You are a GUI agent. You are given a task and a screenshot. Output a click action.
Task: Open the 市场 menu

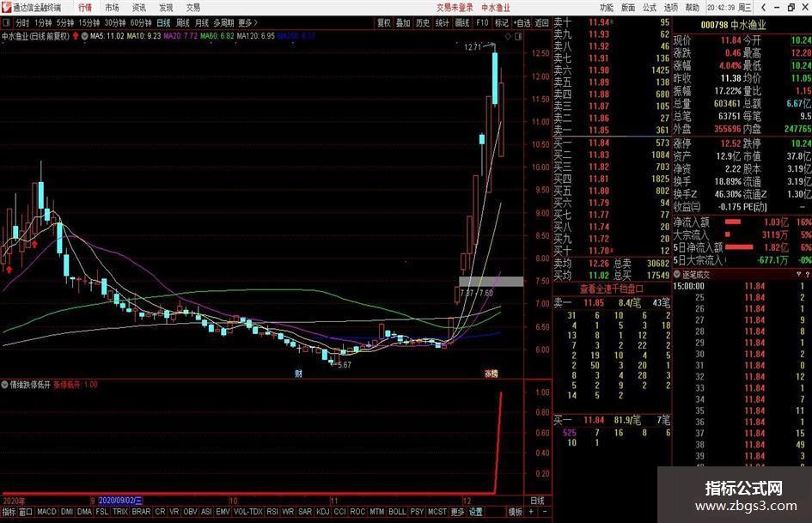coord(112,7)
